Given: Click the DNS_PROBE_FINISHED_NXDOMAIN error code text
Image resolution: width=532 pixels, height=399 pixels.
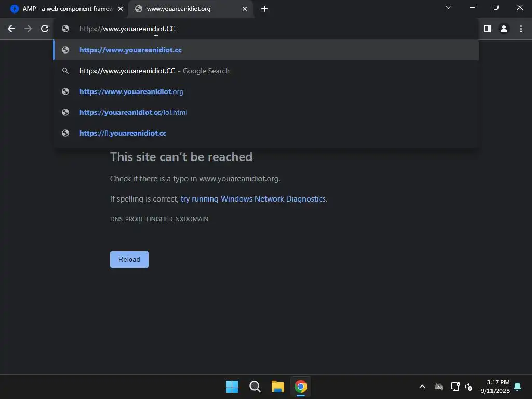Looking at the screenshot, I should click(x=159, y=219).
